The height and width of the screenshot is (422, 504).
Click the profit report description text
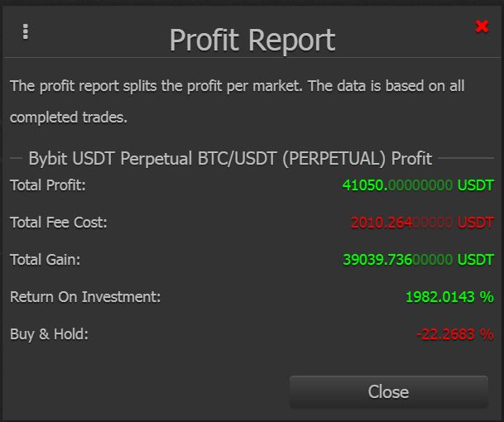point(238,102)
